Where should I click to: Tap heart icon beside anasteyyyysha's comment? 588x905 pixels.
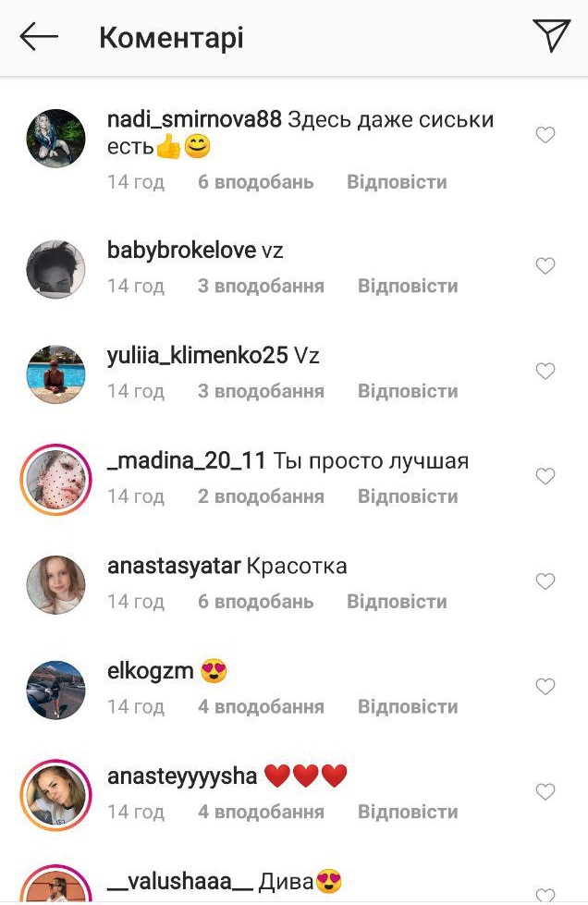coord(545,791)
